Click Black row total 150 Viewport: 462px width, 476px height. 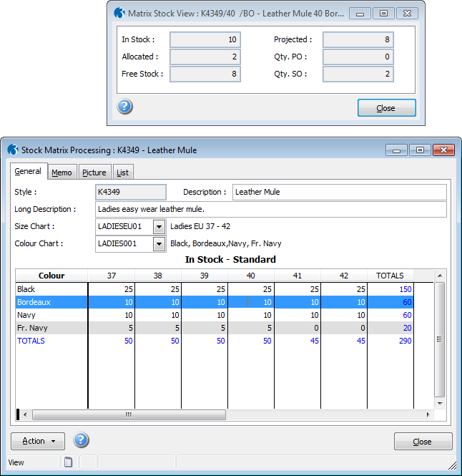390,289
